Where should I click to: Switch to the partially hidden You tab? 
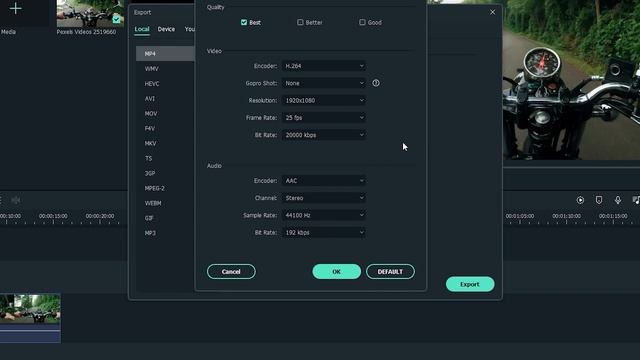[189, 29]
